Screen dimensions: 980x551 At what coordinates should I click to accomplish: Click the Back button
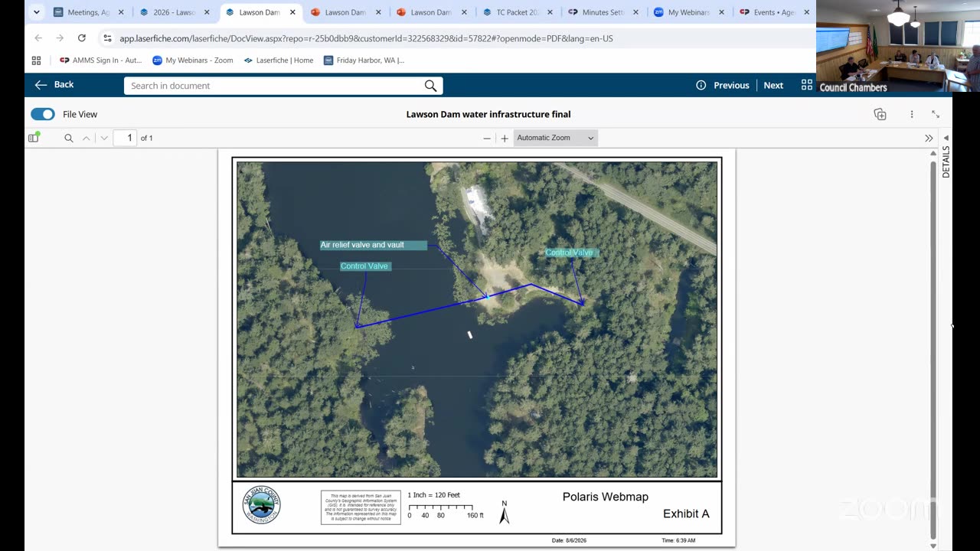[54, 85]
